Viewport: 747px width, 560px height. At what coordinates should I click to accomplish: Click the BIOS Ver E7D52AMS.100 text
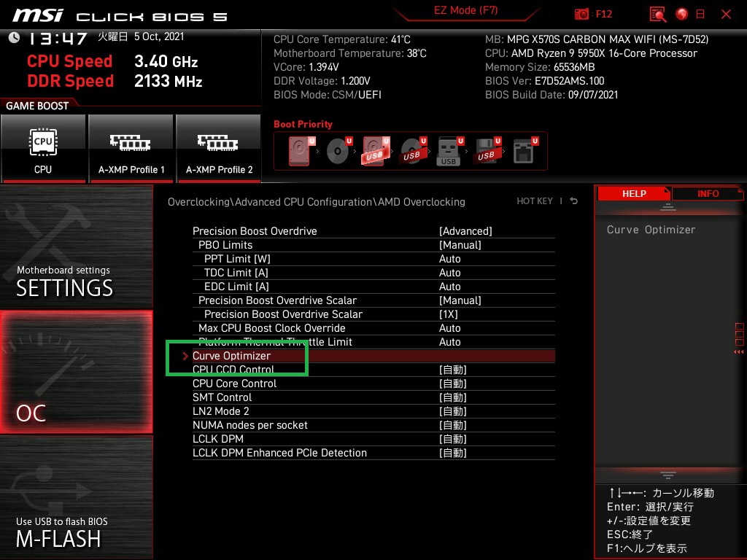coord(544,81)
